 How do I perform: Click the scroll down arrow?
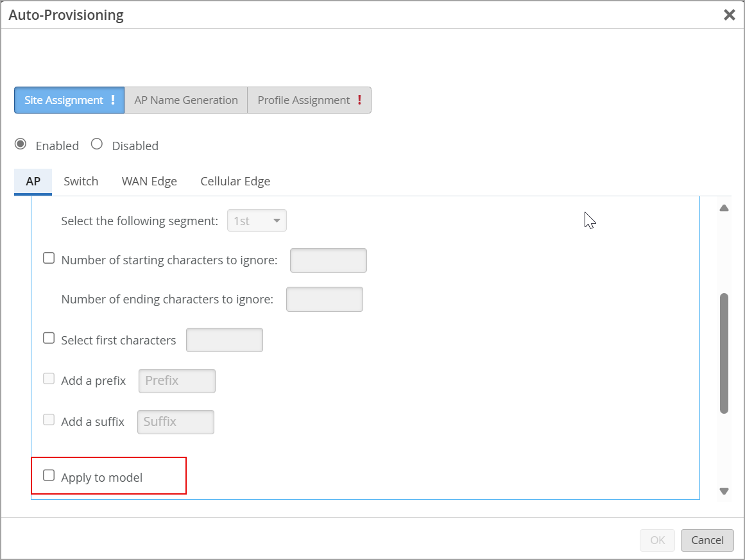724,491
